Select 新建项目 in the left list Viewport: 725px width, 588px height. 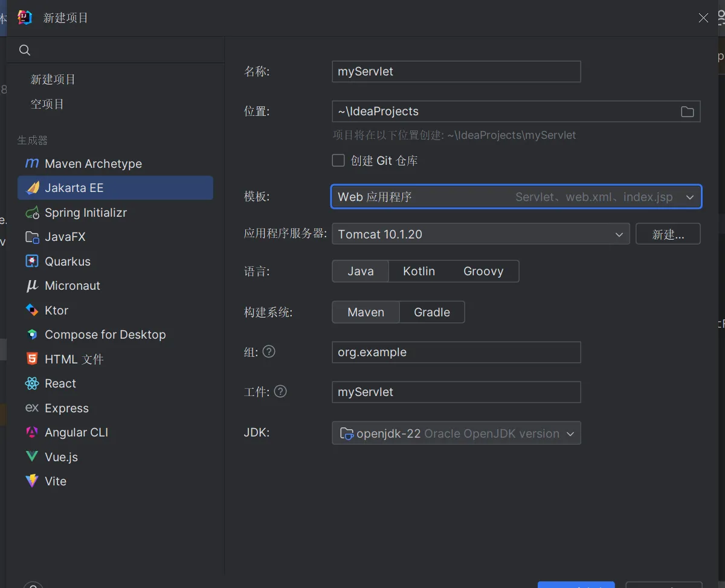pos(53,79)
